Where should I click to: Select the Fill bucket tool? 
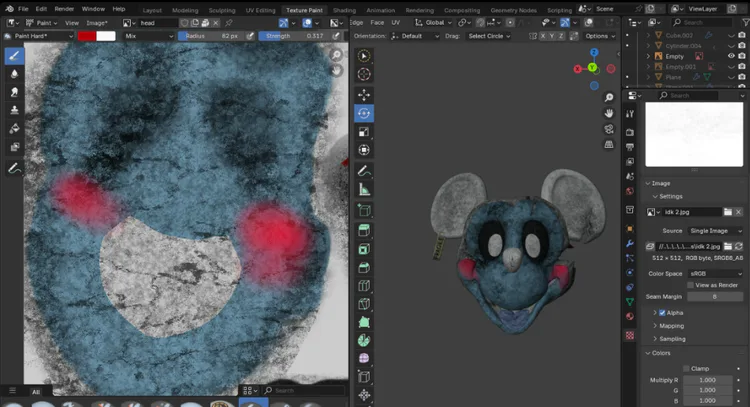click(15, 128)
